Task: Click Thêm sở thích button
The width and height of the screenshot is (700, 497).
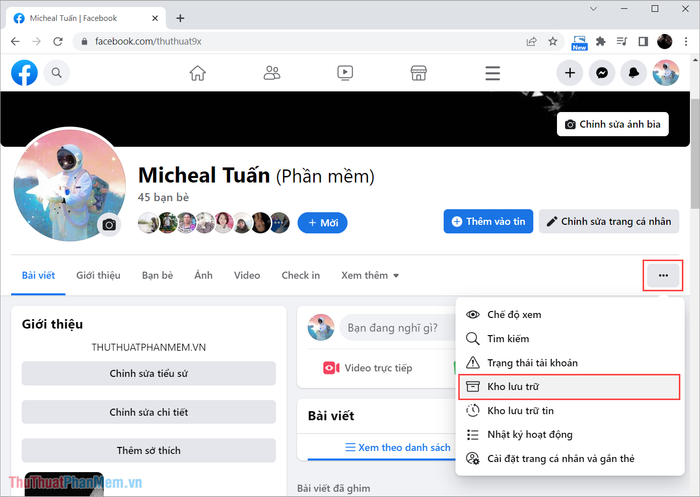Action: point(149,450)
